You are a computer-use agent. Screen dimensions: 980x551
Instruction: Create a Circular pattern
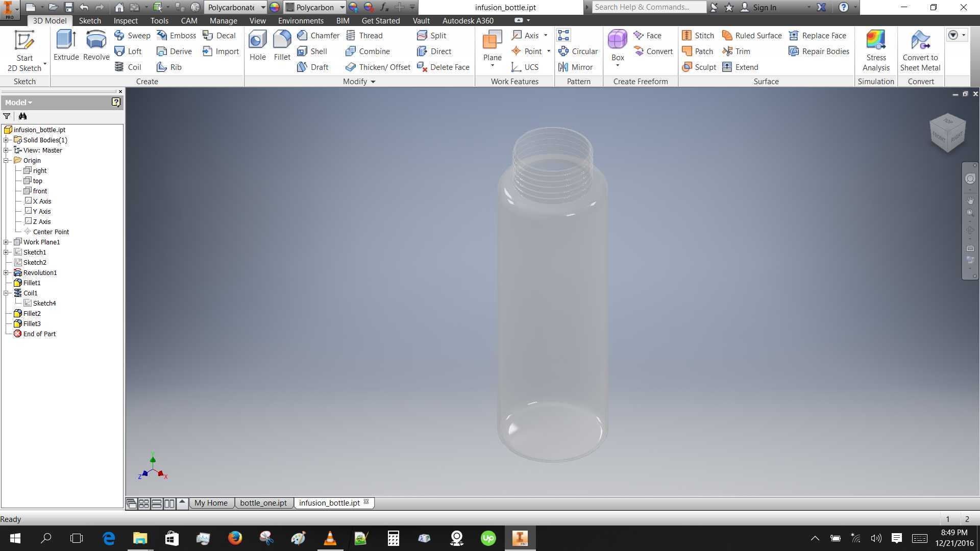[x=578, y=51]
